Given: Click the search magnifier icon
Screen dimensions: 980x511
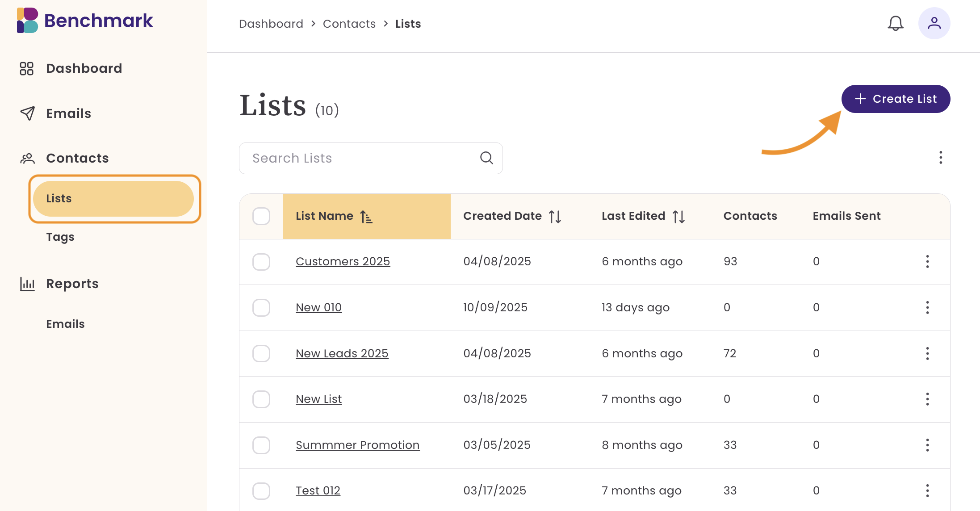Looking at the screenshot, I should [x=486, y=158].
